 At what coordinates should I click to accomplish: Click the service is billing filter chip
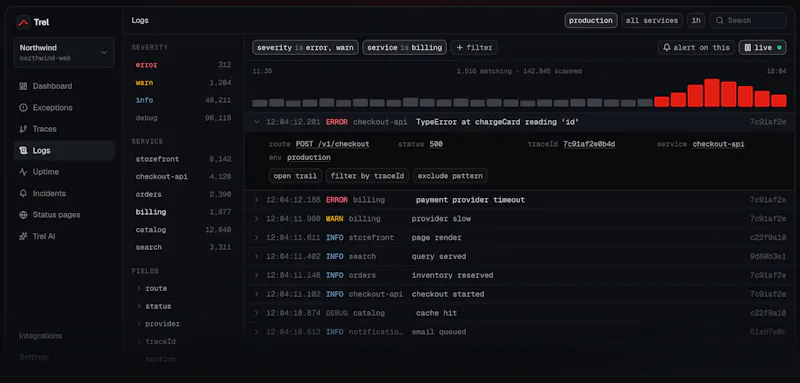(x=405, y=47)
